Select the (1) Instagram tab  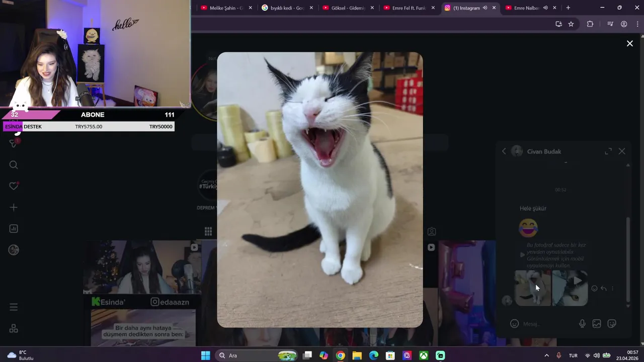[466, 8]
